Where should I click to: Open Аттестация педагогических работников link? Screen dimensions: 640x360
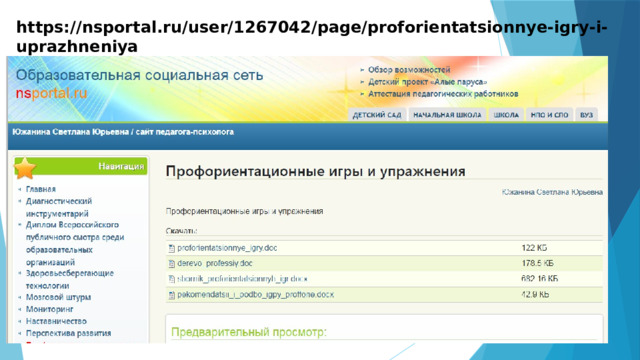point(443,94)
